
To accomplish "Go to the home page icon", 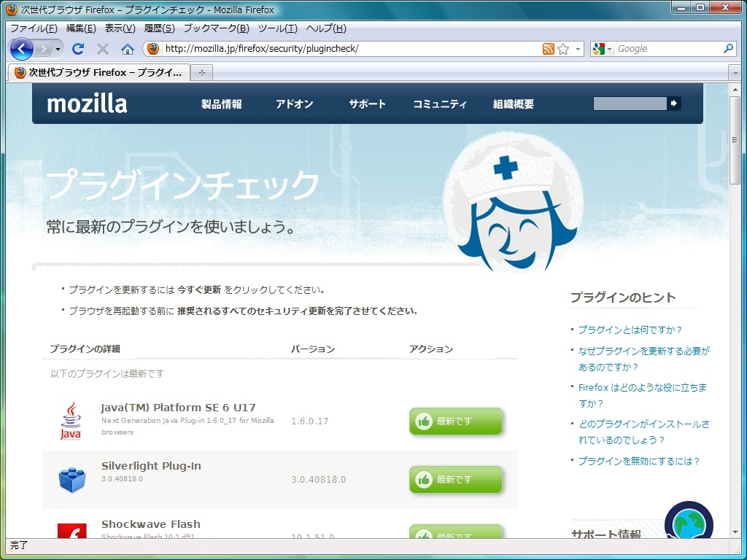I will 127,49.
